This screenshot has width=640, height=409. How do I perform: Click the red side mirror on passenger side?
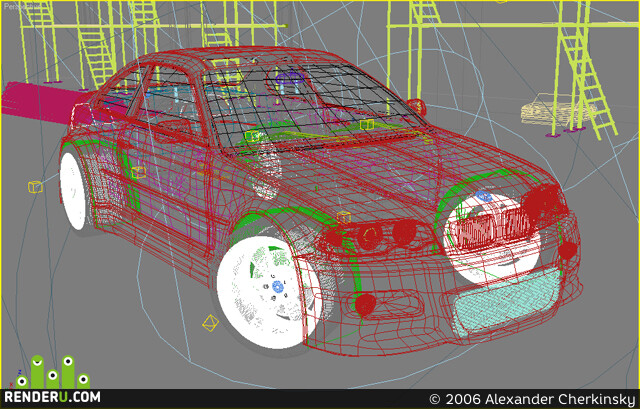pos(417,107)
